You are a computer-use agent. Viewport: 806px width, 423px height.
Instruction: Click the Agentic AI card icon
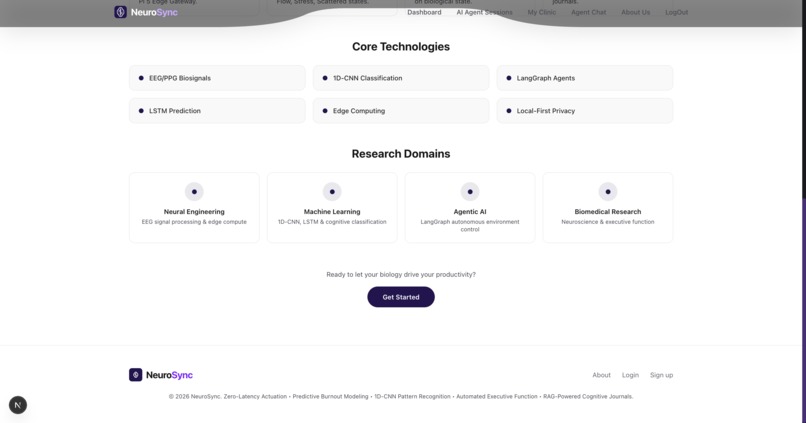(x=470, y=192)
